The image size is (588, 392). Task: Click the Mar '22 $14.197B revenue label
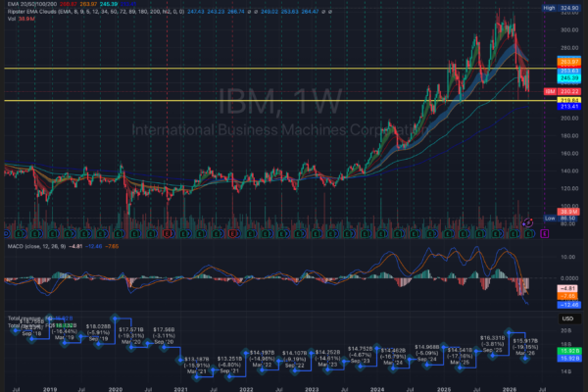(x=262, y=359)
